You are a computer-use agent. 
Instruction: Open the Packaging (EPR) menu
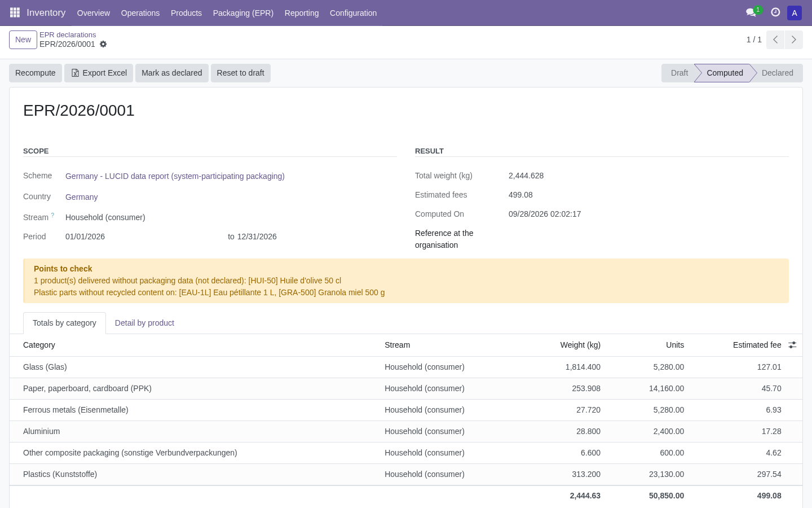243,13
